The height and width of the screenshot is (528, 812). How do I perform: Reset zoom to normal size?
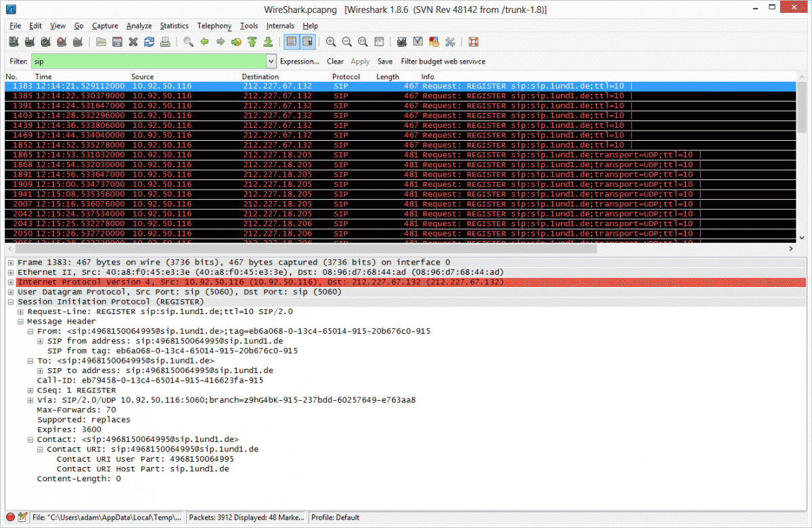click(x=363, y=42)
